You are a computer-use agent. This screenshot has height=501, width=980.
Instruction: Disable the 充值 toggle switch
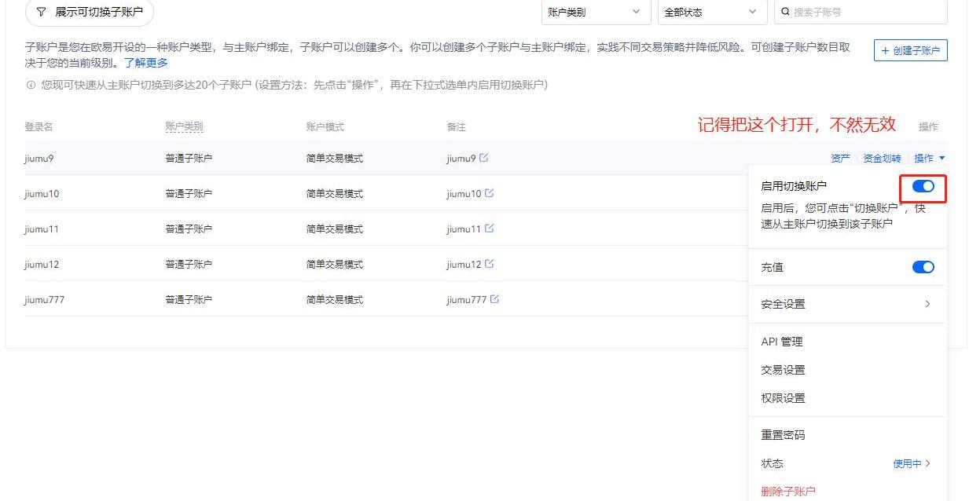[x=923, y=267]
